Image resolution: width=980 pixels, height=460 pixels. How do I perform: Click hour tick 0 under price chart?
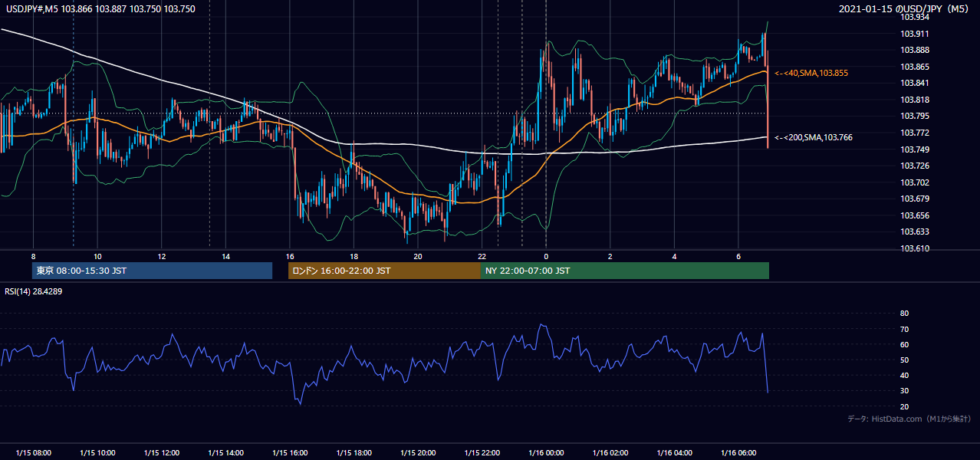tap(546, 255)
